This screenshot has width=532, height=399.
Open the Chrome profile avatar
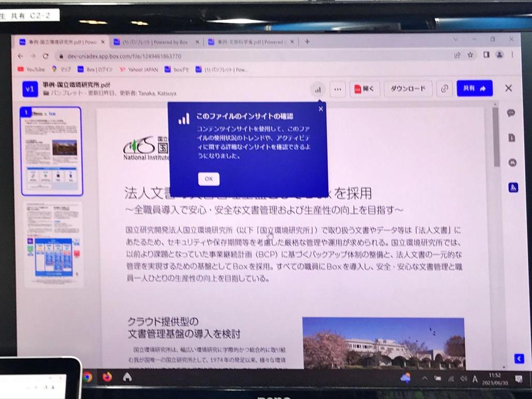[x=499, y=54]
